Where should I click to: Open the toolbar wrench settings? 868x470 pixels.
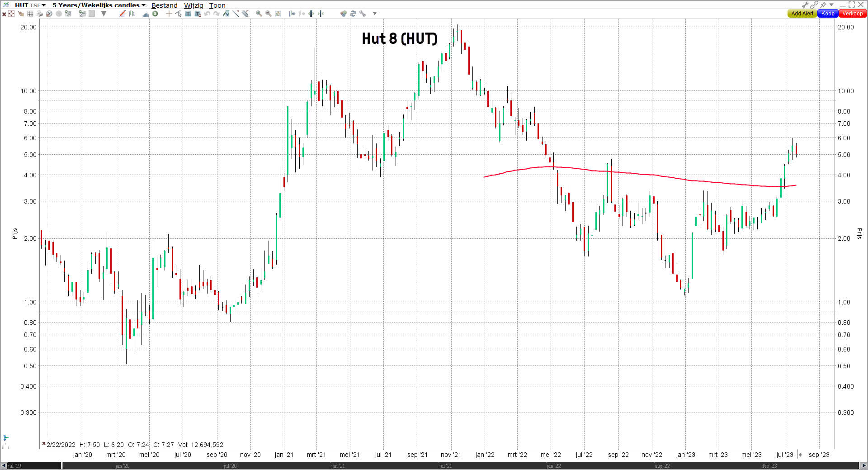tap(363, 14)
